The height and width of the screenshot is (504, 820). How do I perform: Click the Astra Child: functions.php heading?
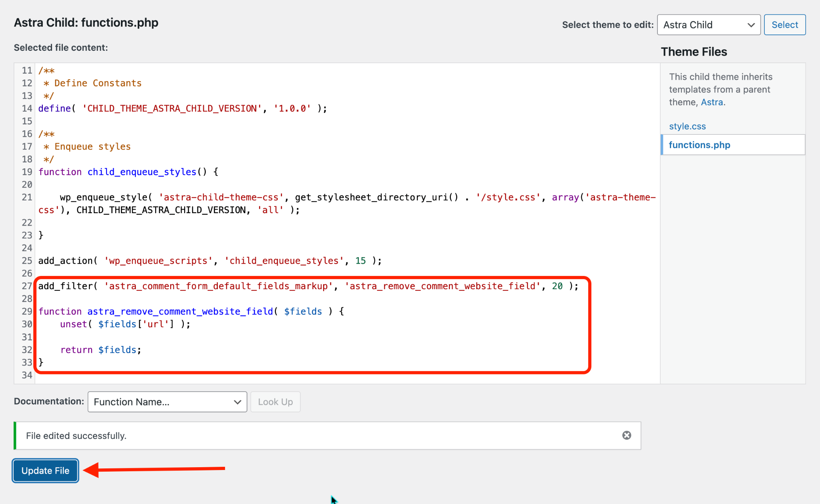tap(86, 23)
